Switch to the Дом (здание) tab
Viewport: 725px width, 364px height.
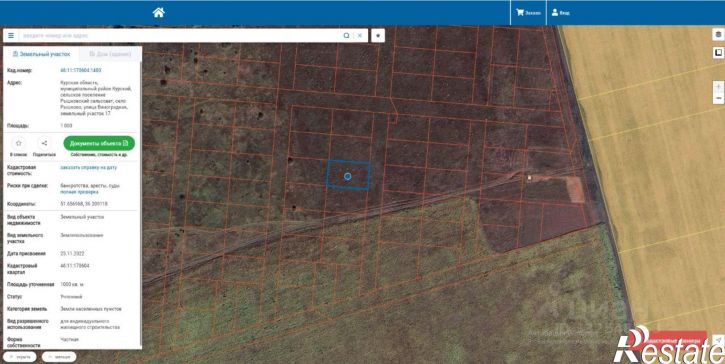click(110, 54)
